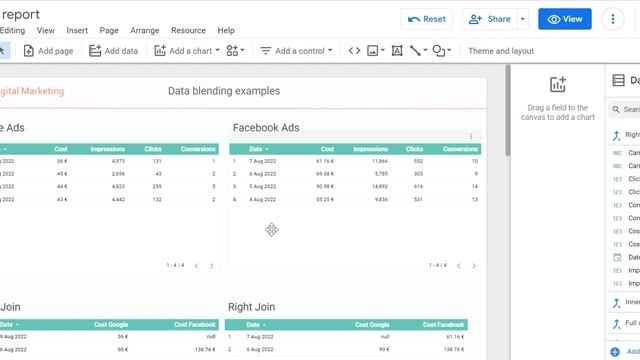Go to previous page of left Ads table

[x=196, y=266]
